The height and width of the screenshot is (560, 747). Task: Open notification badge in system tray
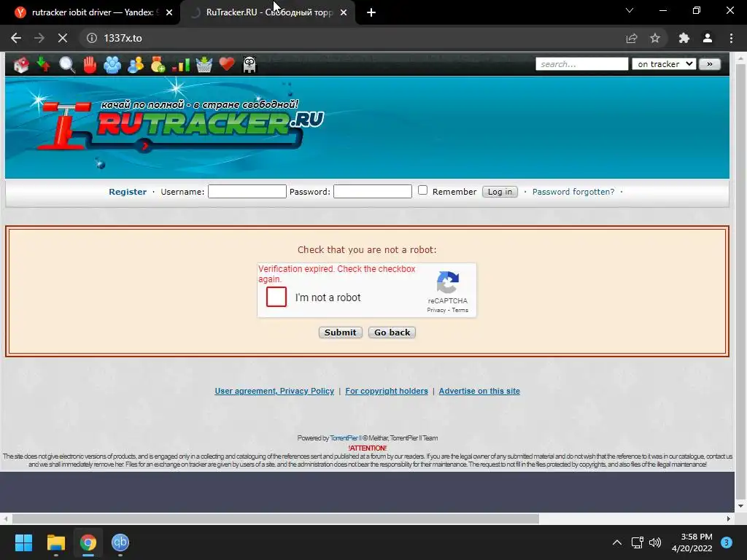(727, 542)
